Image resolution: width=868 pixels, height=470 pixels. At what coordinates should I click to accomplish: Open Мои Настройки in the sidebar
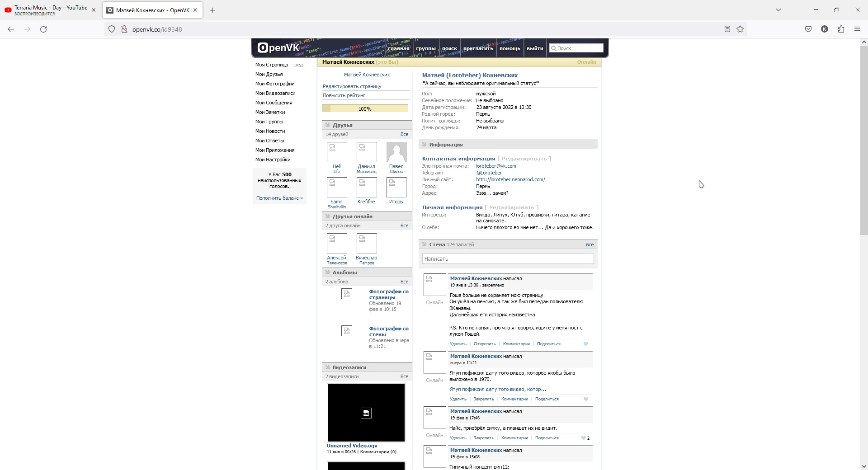tap(273, 160)
